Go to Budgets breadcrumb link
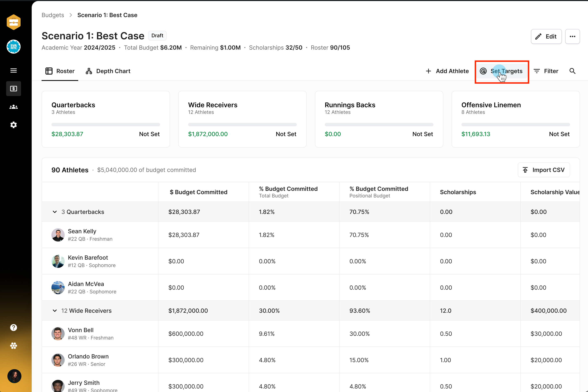 click(53, 15)
